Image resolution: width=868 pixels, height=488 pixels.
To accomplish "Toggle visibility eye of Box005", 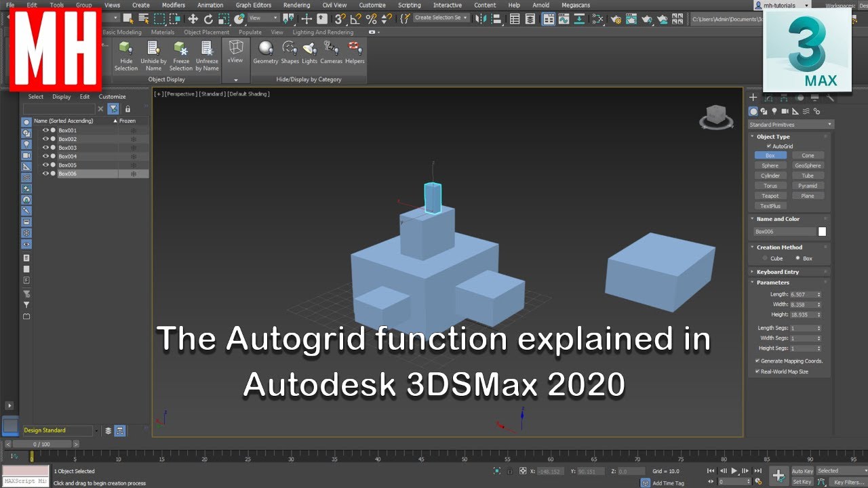I will (x=45, y=165).
